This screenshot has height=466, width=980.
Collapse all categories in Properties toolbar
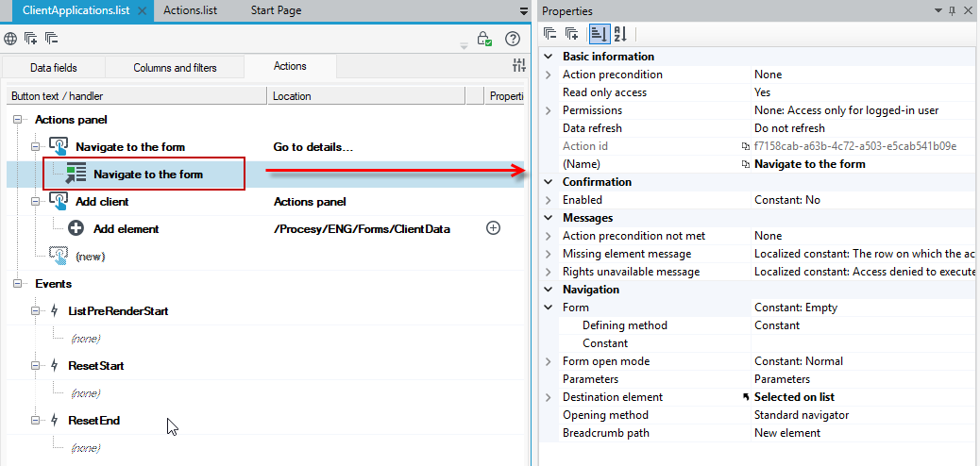pos(549,33)
